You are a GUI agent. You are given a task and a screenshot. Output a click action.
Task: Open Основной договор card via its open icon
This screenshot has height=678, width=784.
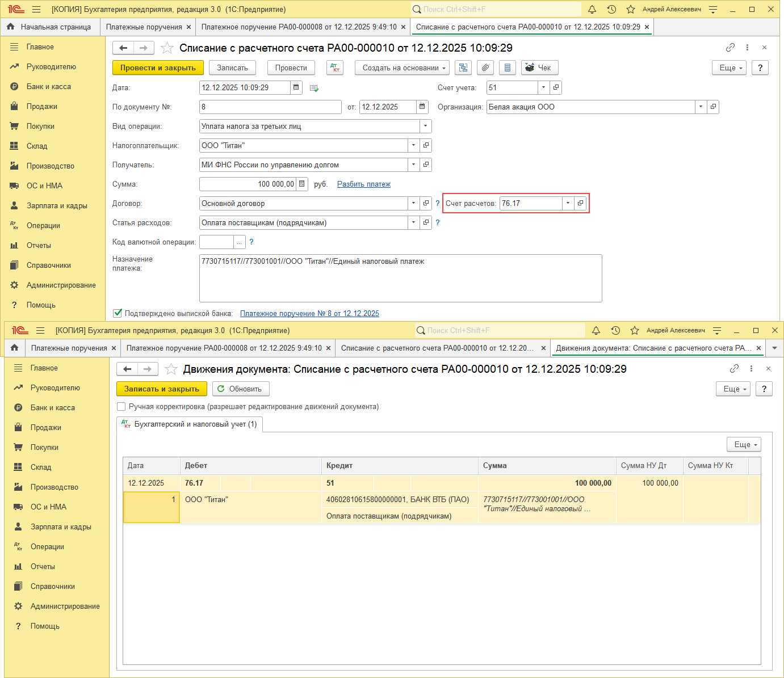tap(426, 203)
